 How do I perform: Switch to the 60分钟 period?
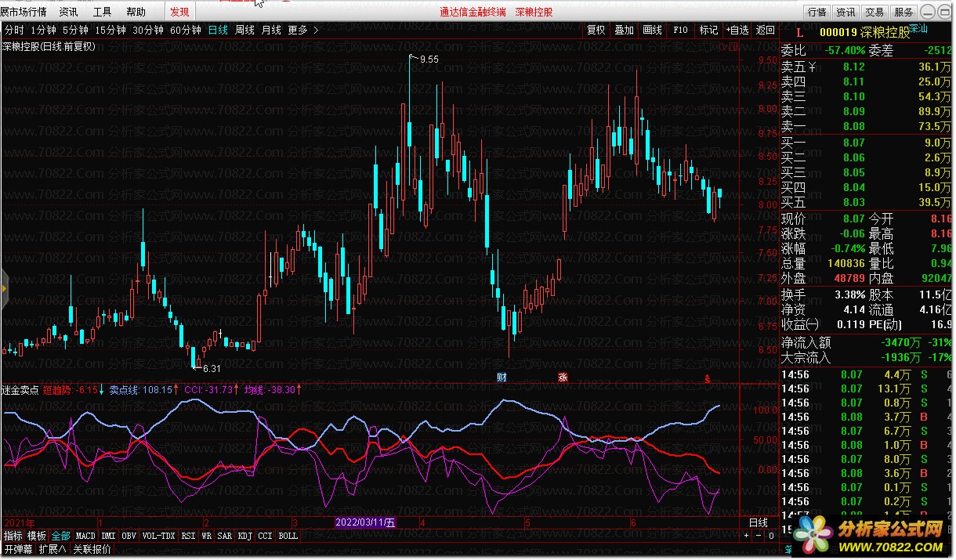tap(186, 30)
